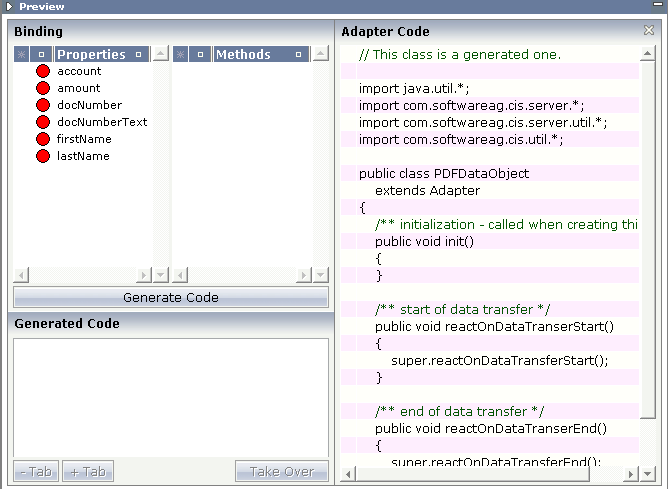The height and width of the screenshot is (494, 668).
Task: Select the red circle for docNumber
Action: (43, 105)
